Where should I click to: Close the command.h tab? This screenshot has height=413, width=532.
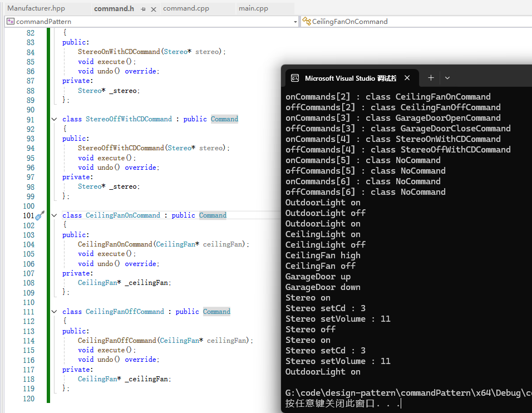pyautogui.click(x=154, y=9)
